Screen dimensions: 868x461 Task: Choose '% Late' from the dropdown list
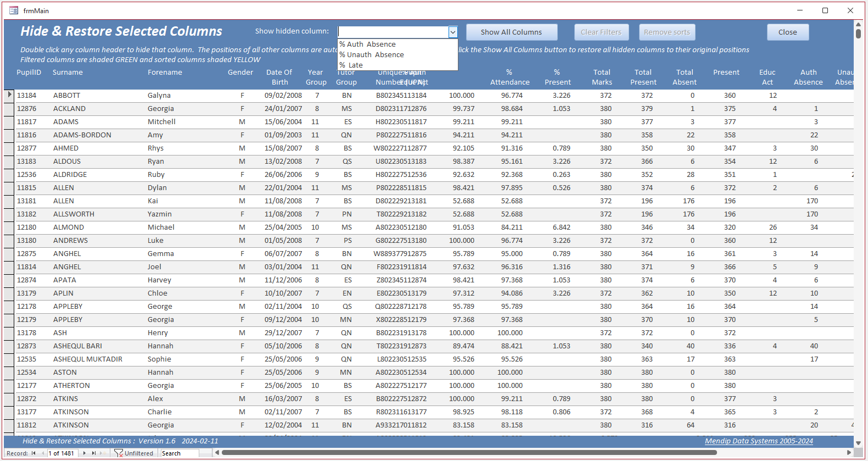(x=397, y=65)
